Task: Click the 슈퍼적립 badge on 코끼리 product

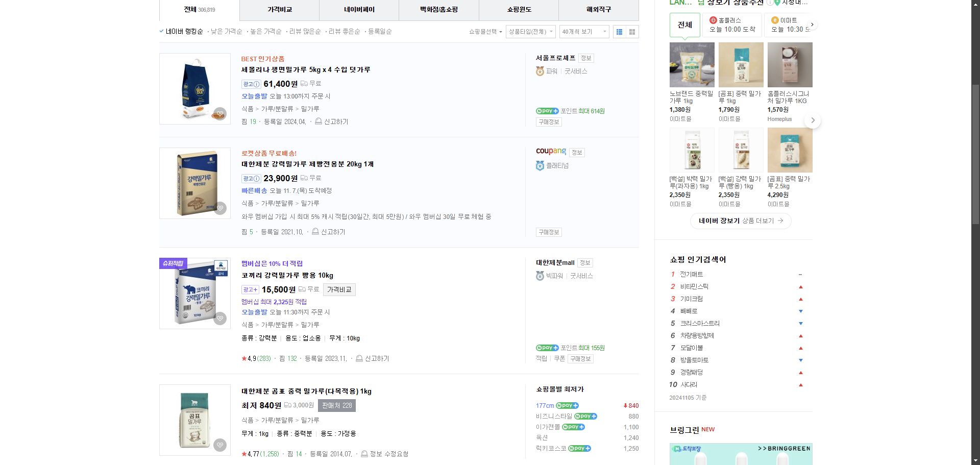Action: (173, 263)
